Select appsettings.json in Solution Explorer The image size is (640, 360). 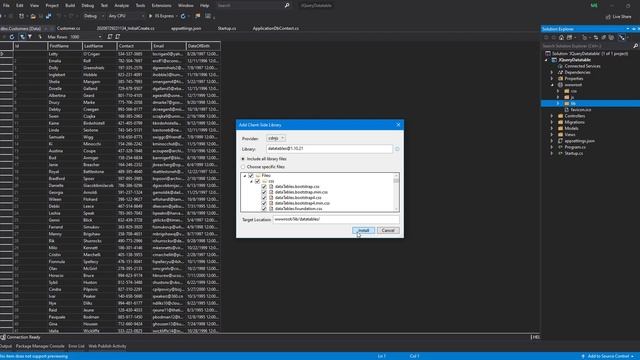579,141
